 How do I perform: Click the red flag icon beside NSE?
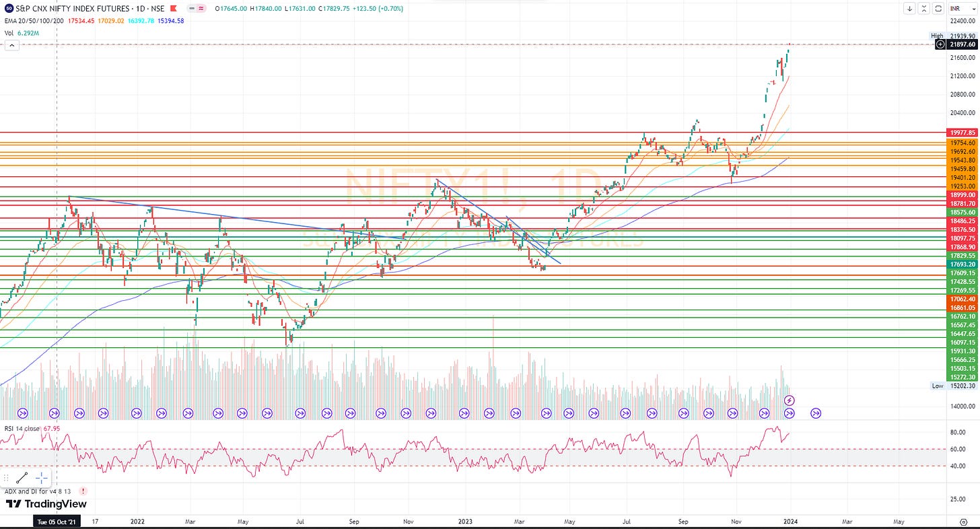pyautogui.click(x=174, y=9)
